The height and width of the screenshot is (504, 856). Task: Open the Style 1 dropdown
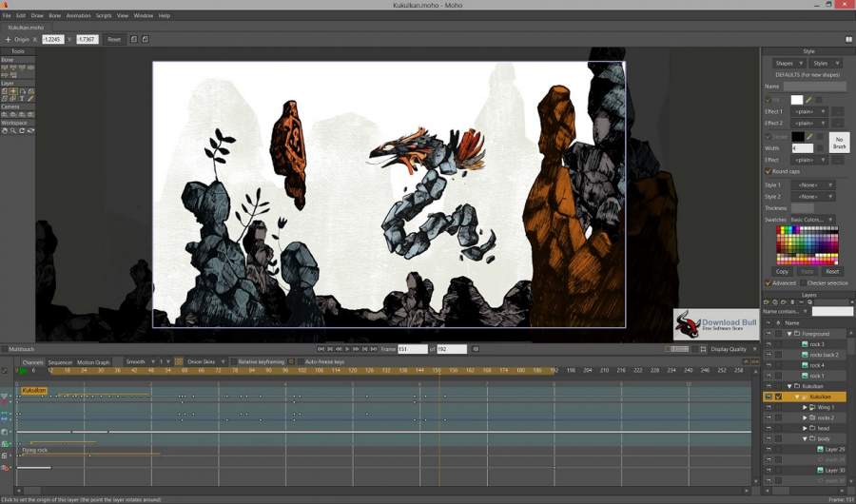pyautogui.click(x=813, y=185)
